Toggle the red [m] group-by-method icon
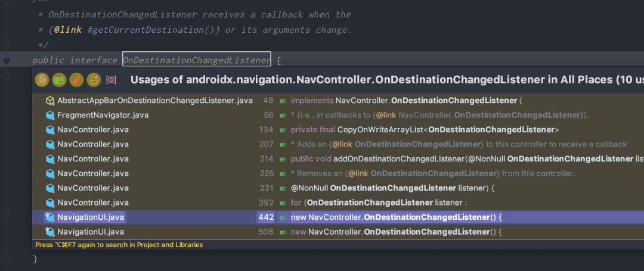Image resolution: width=644 pixels, height=271 pixels. 111,80
